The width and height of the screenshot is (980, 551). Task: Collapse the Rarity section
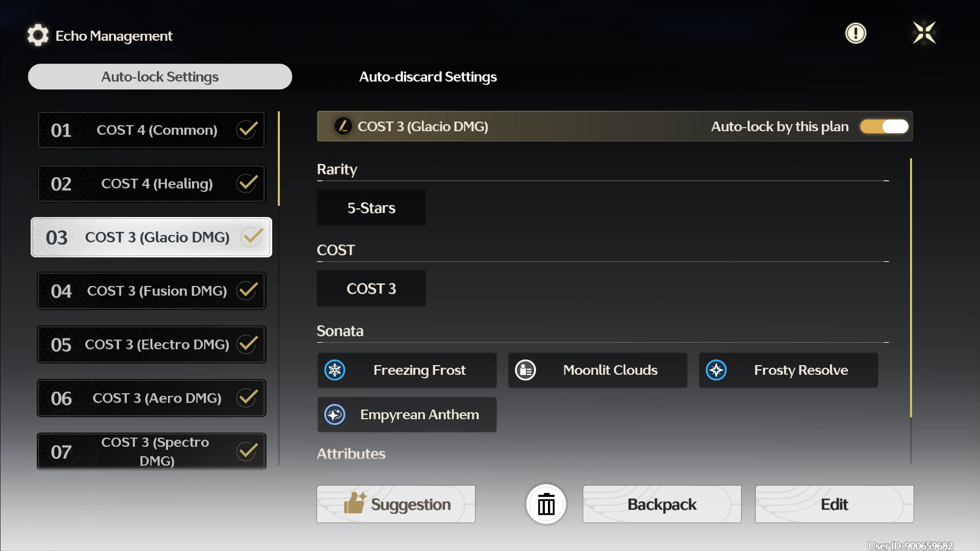(x=886, y=181)
